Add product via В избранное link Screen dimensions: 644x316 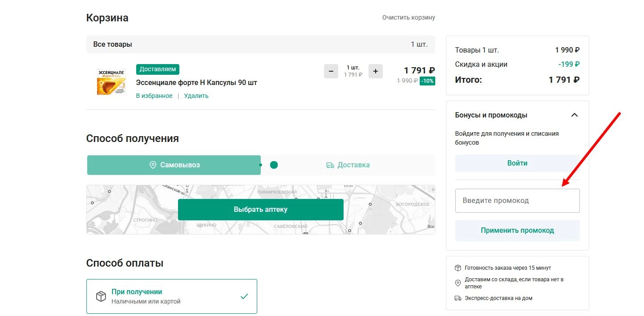154,96
